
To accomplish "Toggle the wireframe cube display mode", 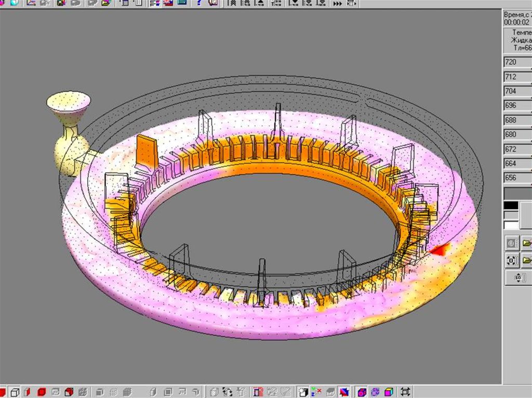I will pyautogui.click(x=16, y=392).
